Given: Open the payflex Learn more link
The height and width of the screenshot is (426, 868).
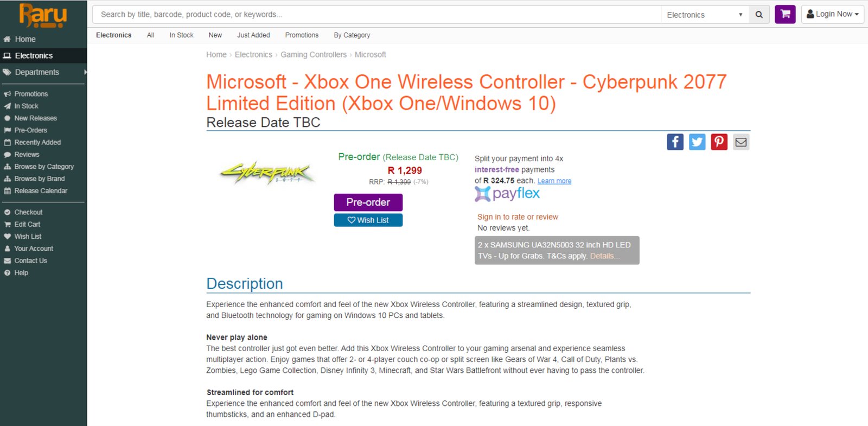Looking at the screenshot, I should point(554,180).
